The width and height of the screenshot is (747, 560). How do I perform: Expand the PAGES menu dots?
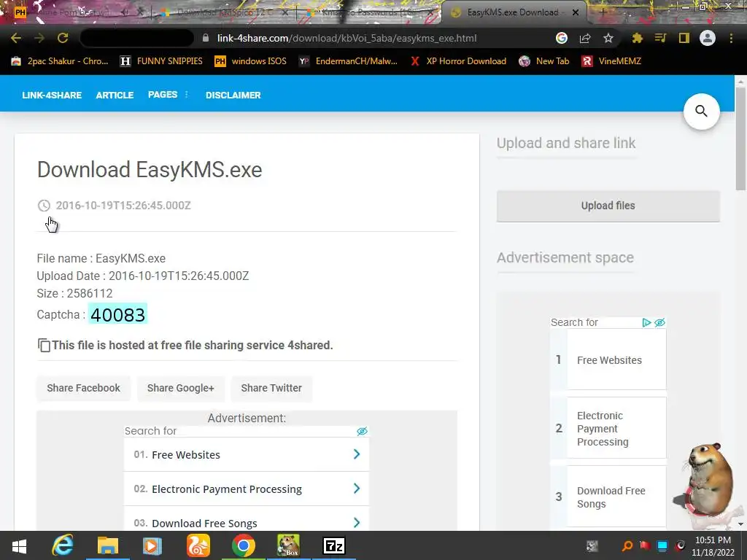pos(186,94)
